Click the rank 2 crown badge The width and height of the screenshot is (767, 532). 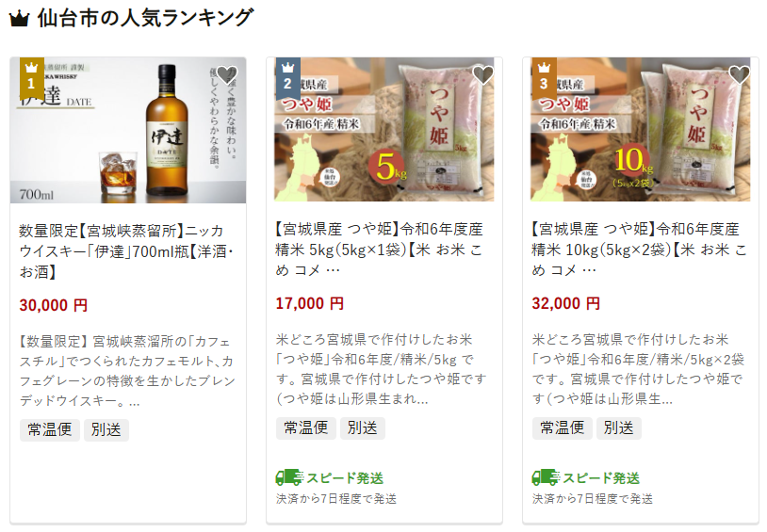coord(288,78)
